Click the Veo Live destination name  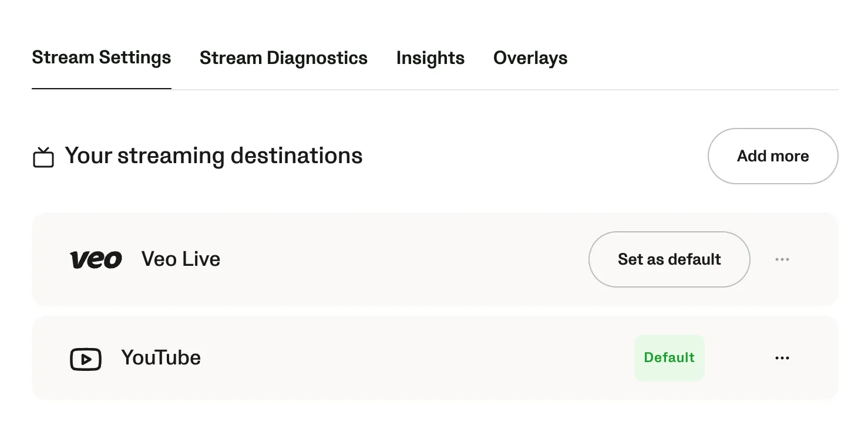pyautogui.click(x=181, y=259)
